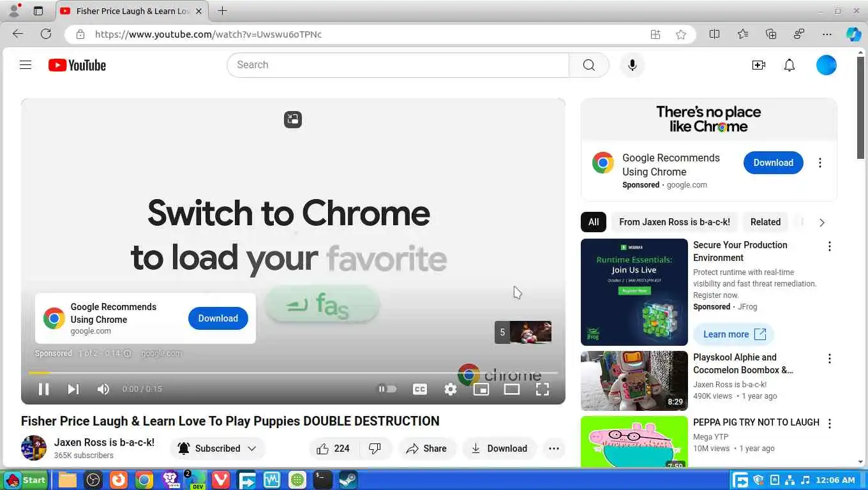Open browser Collections icon

click(x=771, y=34)
